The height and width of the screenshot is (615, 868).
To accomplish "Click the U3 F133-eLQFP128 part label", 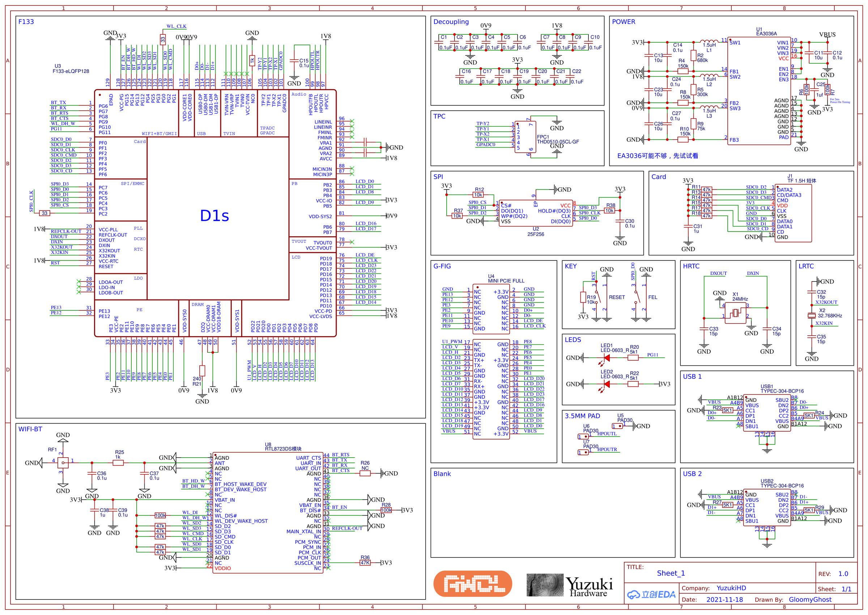I will 71,68.
